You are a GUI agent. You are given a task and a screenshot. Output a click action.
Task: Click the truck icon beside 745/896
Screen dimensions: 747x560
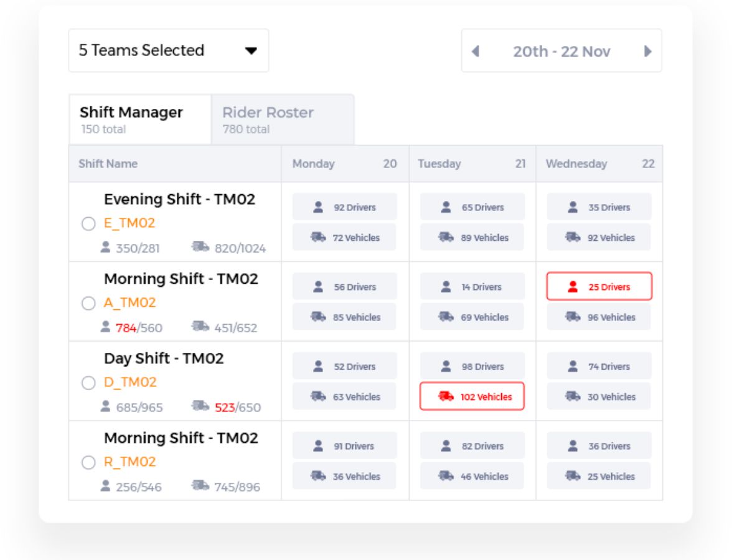tap(200, 486)
